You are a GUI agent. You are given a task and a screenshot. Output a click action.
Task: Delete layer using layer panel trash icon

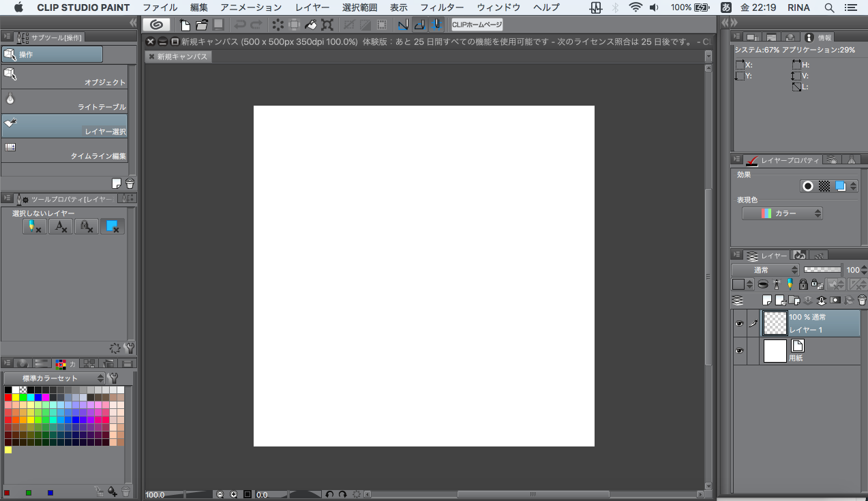(862, 299)
